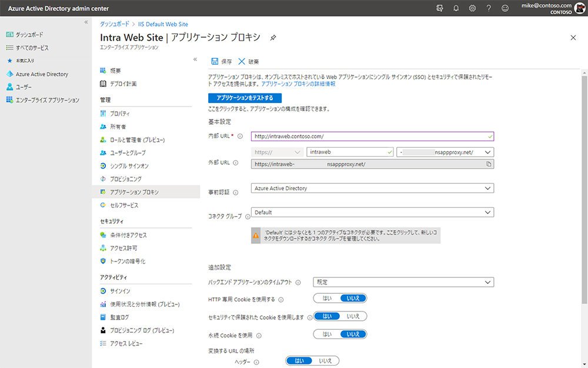The image size is (588, 368).
Task: Set HTTP 専用 Cookie to いいえ
Action: (353, 298)
